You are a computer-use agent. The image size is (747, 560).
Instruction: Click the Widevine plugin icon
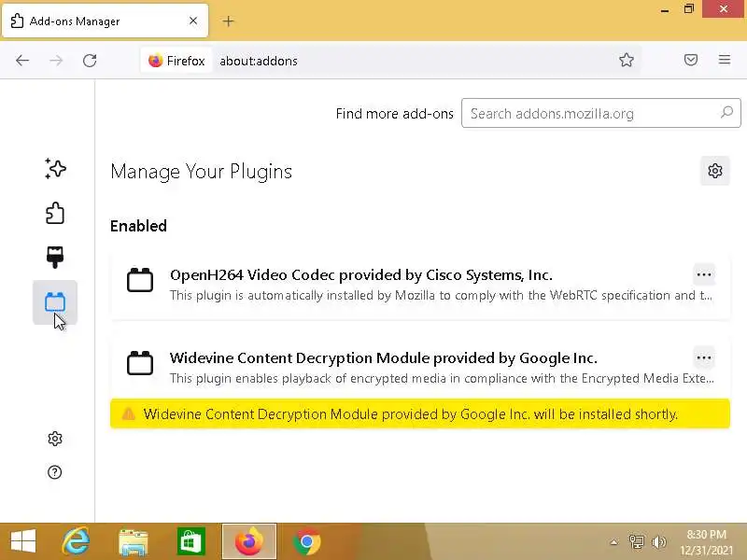tap(140, 363)
